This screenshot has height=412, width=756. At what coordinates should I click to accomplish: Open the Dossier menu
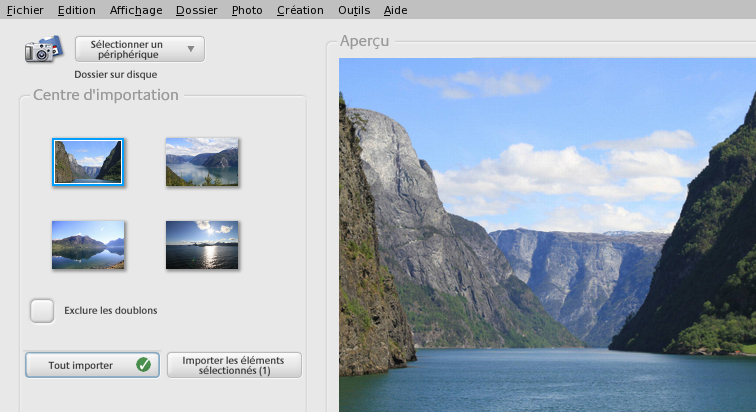(x=197, y=10)
